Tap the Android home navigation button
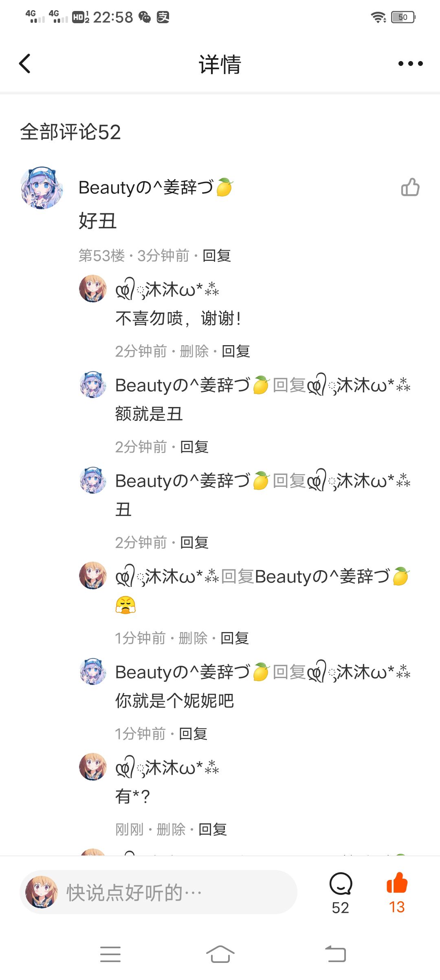The width and height of the screenshot is (440, 980). [220, 954]
